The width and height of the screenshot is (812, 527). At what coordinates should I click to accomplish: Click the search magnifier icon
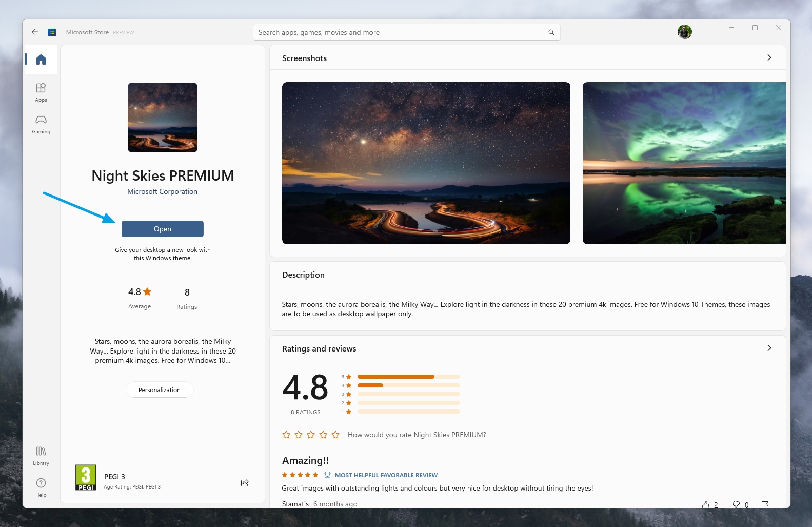coord(551,32)
